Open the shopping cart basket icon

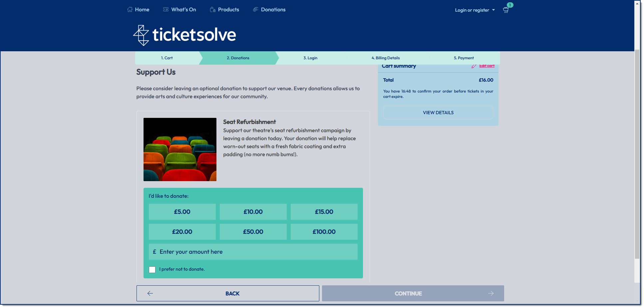coord(505,10)
